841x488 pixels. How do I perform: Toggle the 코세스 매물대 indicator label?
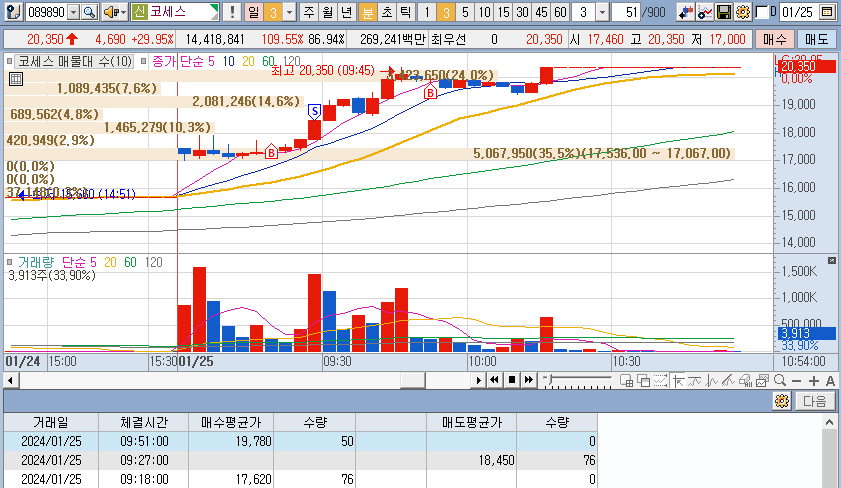pos(75,62)
